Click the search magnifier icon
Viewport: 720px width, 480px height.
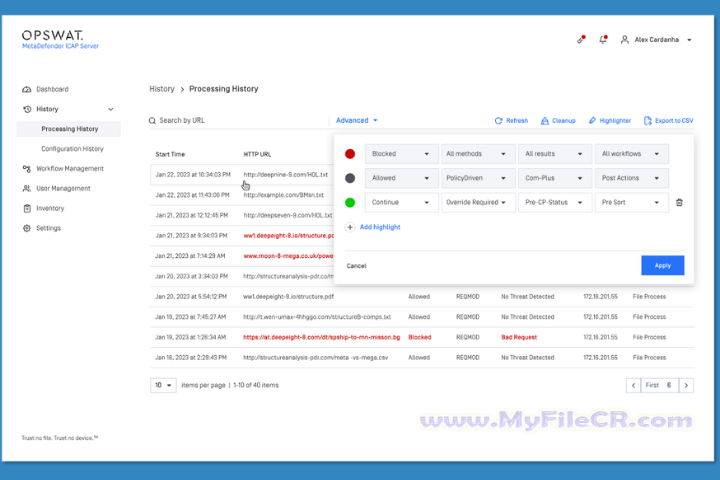(x=152, y=121)
